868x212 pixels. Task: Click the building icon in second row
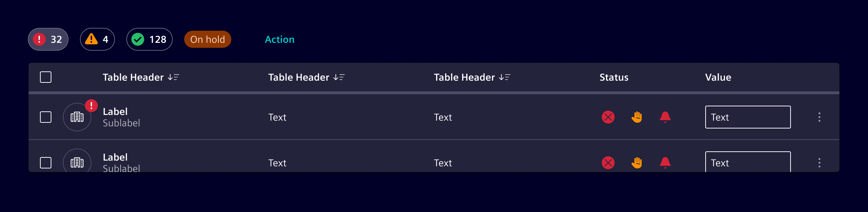click(77, 163)
